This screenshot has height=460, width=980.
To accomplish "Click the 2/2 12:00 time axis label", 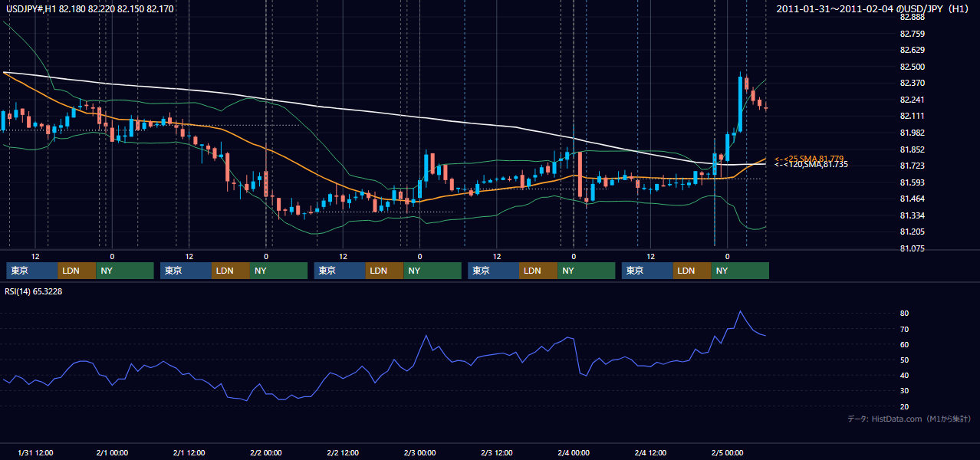I will [343, 453].
